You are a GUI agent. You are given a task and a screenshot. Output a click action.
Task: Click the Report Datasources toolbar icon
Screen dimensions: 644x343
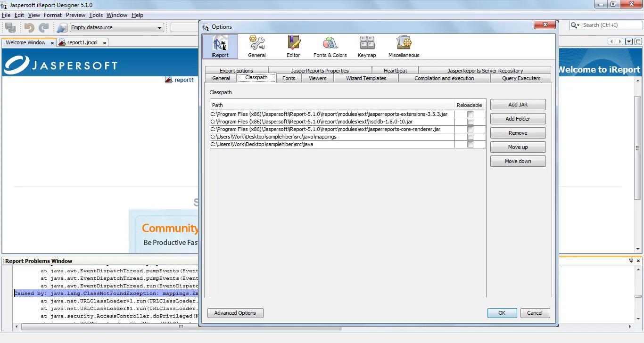tap(62, 28)
